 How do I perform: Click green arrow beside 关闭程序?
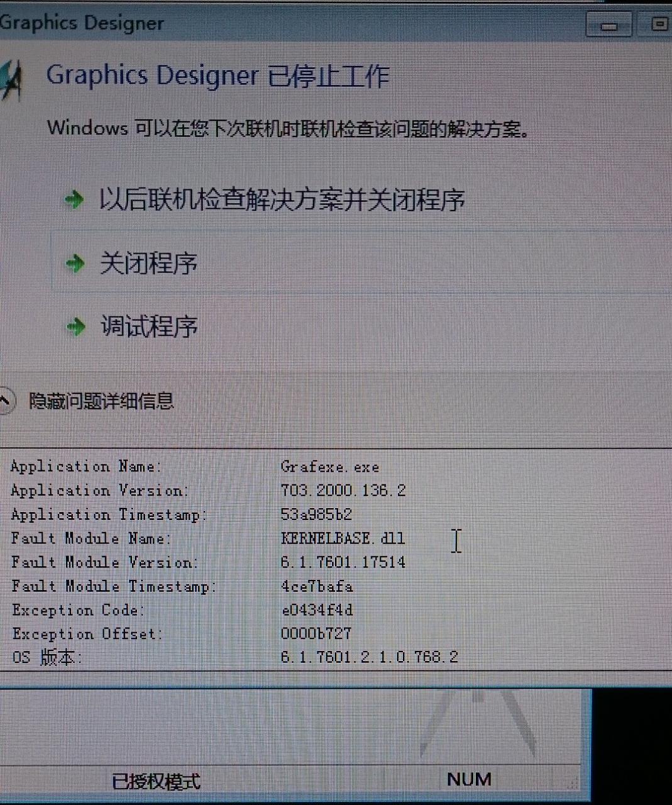tap(75, 263)
